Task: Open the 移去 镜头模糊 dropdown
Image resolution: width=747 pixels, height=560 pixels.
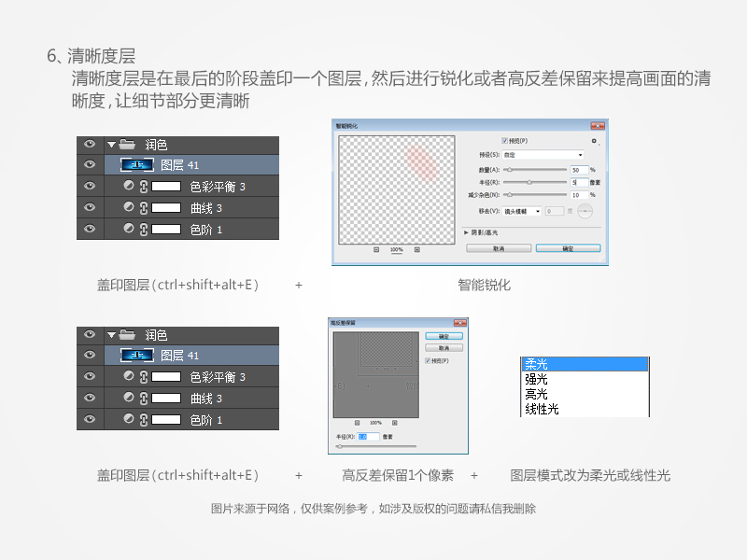Action: 522,212
